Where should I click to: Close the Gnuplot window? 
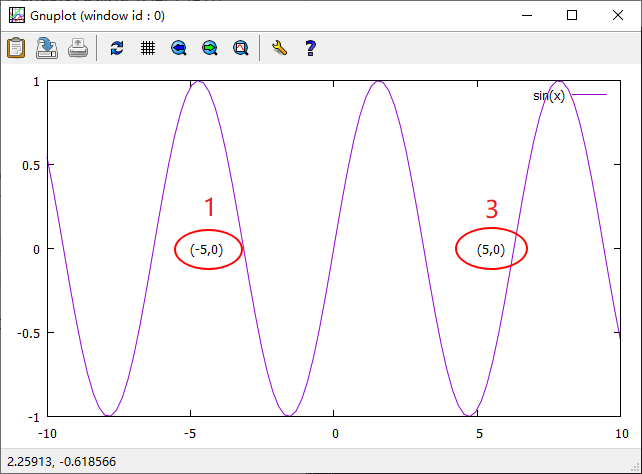click(x=618, y=16)
